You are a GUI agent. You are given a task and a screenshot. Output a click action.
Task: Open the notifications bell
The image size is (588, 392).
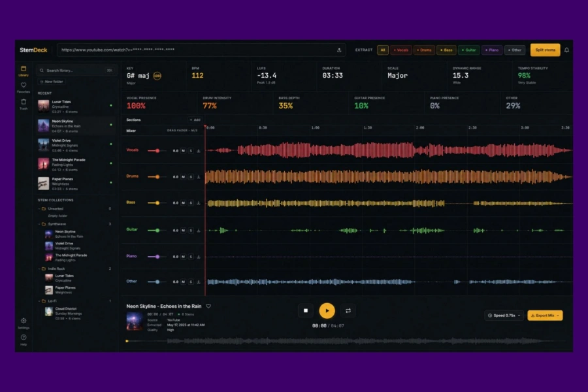coord(566,50)
